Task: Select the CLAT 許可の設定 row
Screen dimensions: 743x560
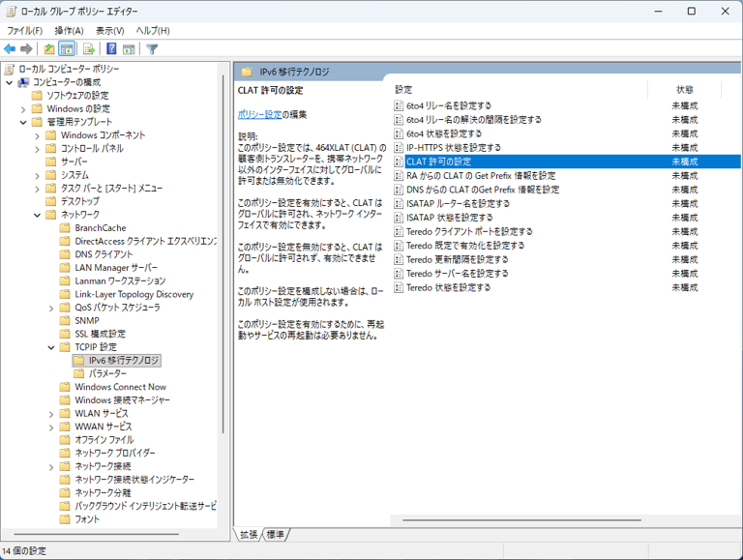Action: point(566,162)
